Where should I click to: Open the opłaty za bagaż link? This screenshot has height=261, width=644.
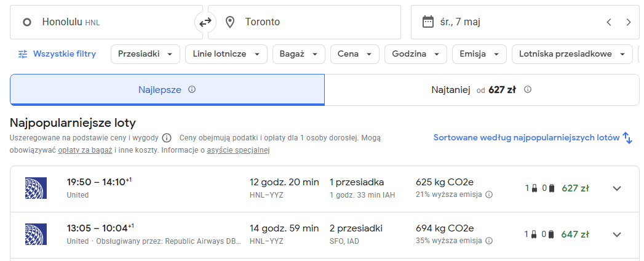click(x=85, y=150)
